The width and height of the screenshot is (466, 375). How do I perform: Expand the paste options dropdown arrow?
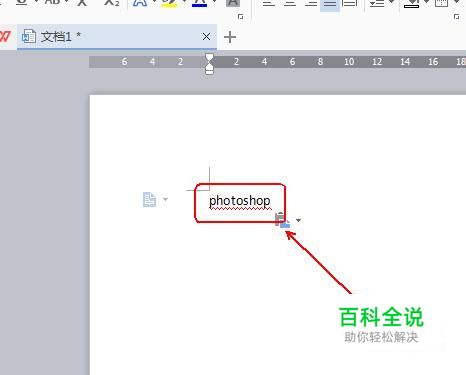click(298, 220)
